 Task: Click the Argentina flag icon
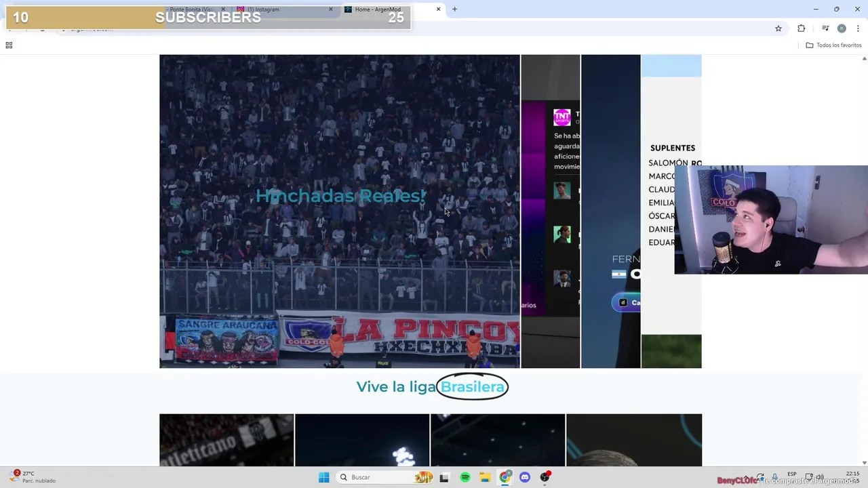coord(618,274)
